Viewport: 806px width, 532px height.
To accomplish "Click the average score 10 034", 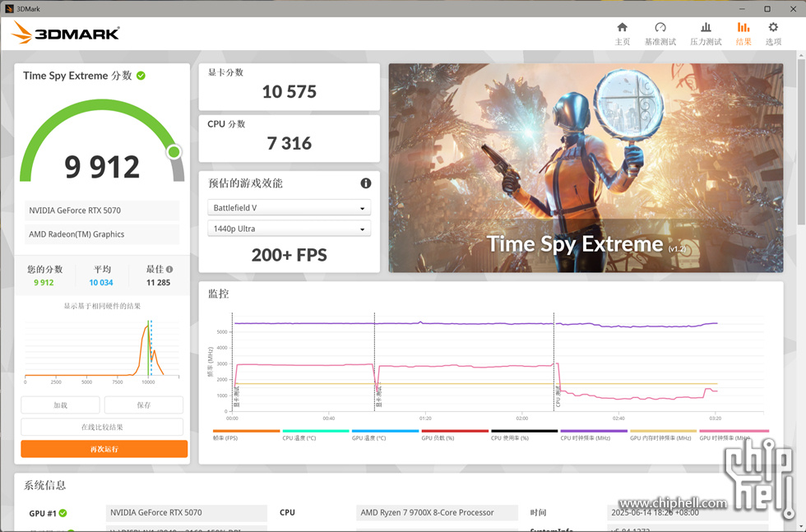I will [x=100, y=282].
